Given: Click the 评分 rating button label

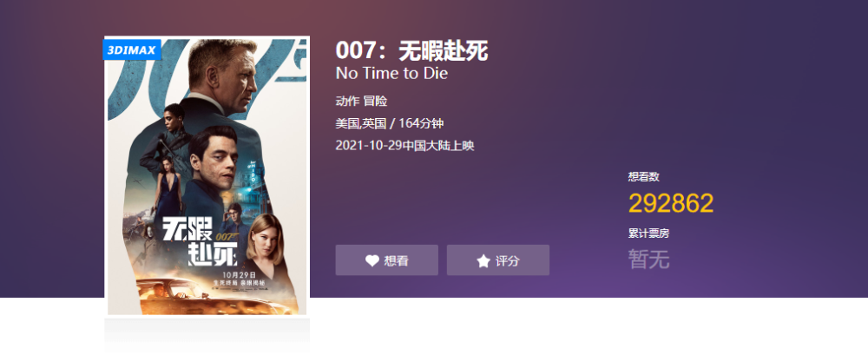Looking at the screenshot, I should click(508, 261).
